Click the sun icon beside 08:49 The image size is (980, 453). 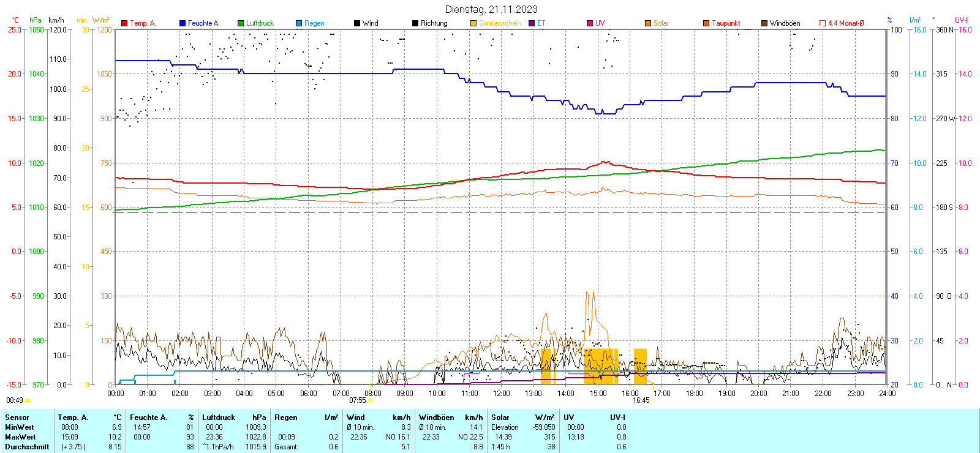click(x=27, y=400)
